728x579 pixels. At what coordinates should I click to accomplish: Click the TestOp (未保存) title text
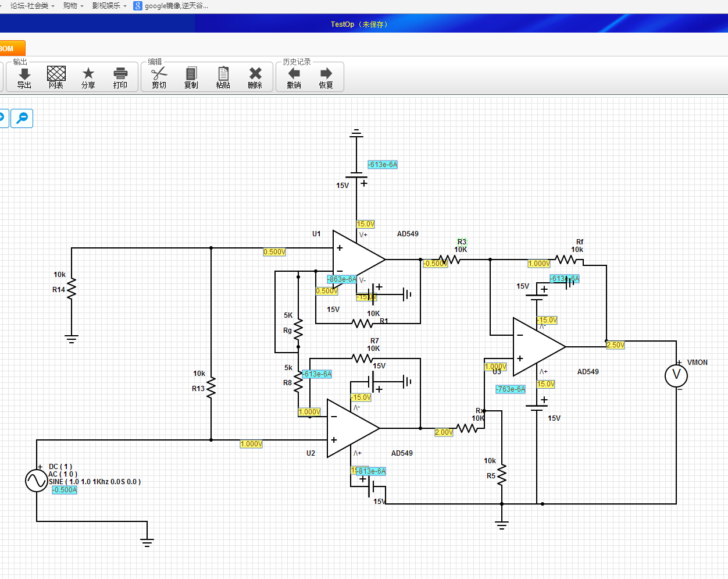[x=359, y=24]
